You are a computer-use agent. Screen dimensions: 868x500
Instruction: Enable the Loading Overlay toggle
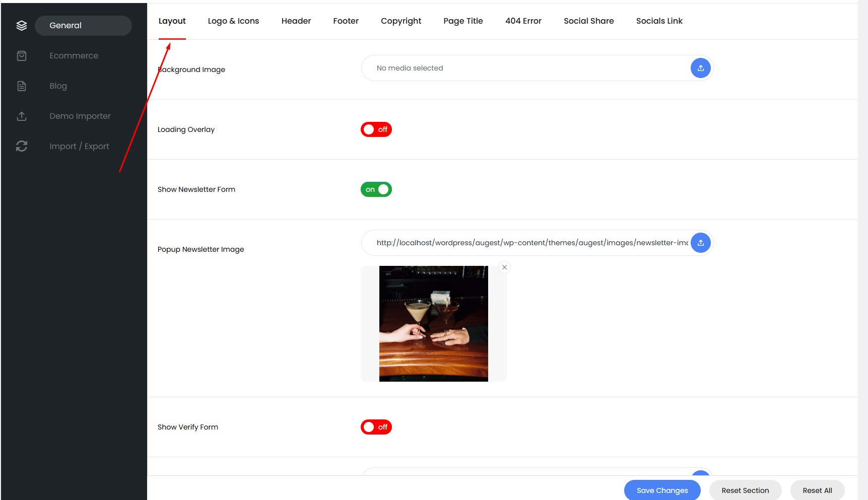(x=376, y=129)
